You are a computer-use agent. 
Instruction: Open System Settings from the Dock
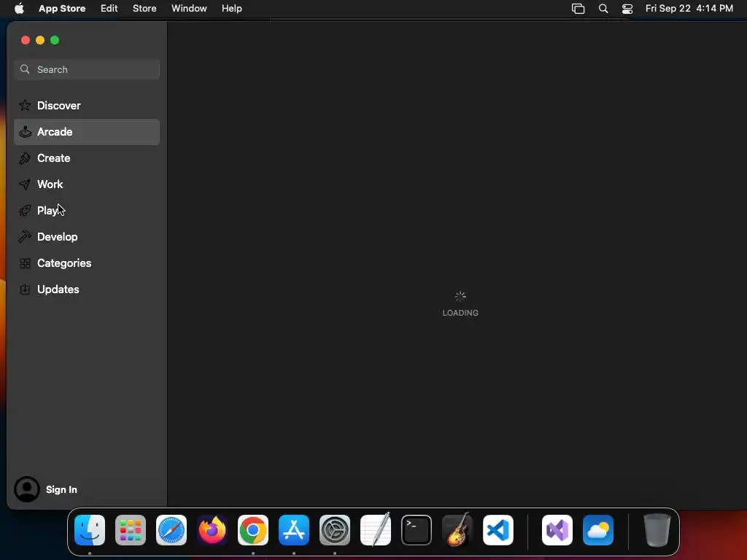tap(335, 530)
